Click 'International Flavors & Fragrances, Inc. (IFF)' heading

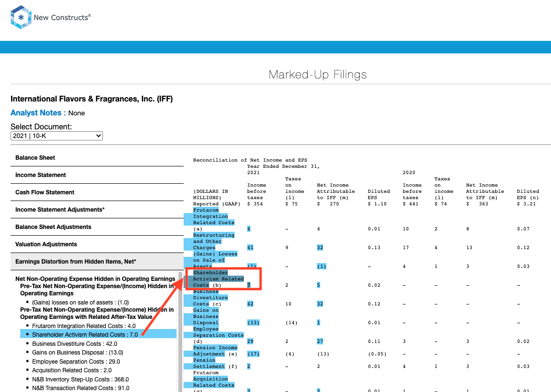pos(92,99)
